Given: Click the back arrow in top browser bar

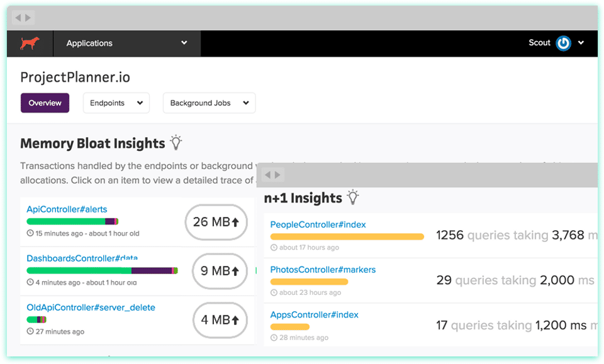Looking at the screenshot, I should [18, 18].
